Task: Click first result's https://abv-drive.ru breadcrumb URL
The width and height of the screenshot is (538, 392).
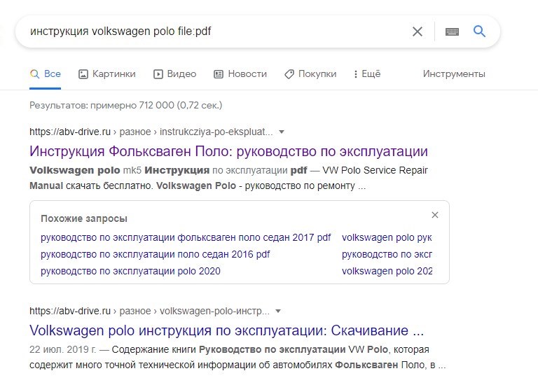Action: tap(70, 132)
